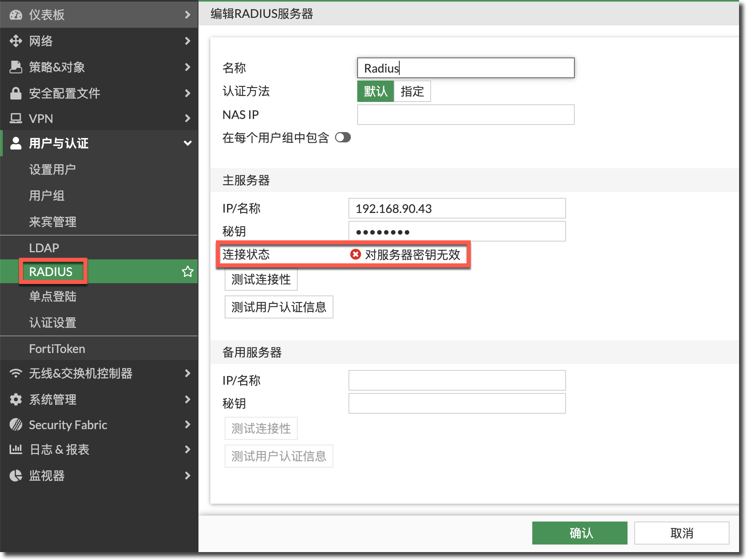
Task: Click primary server 测试连接性 button
Action: tap(261, 280)
